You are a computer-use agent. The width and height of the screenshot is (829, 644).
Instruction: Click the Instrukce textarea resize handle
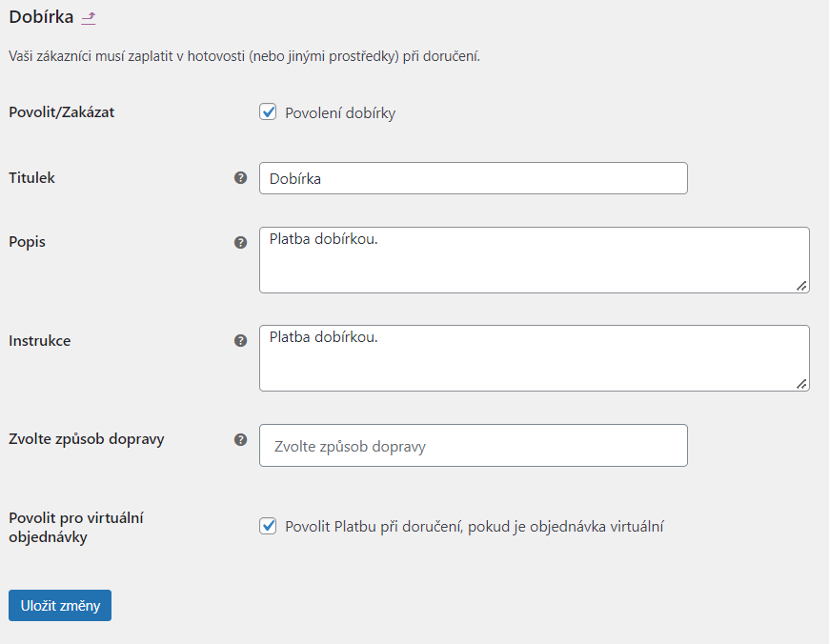pos(801,383)
